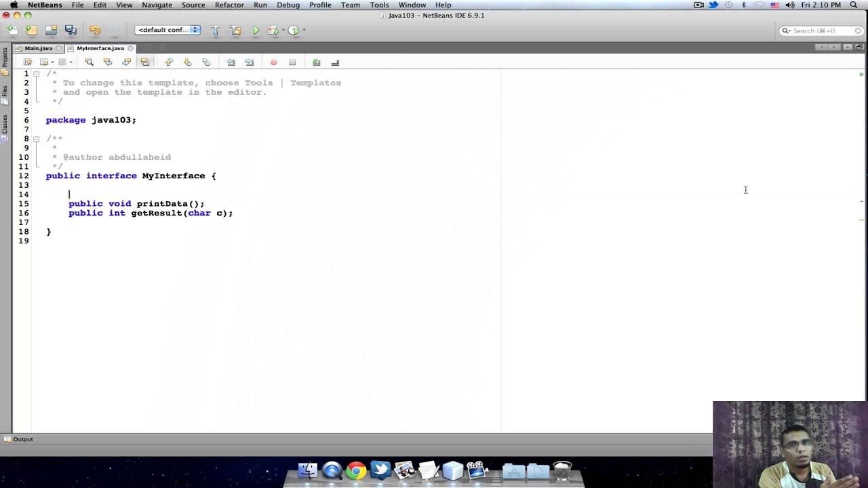868x488 pixels.
Task: Open Chrome from the dock
Action: pyautogui.click(x=356, y=470)
